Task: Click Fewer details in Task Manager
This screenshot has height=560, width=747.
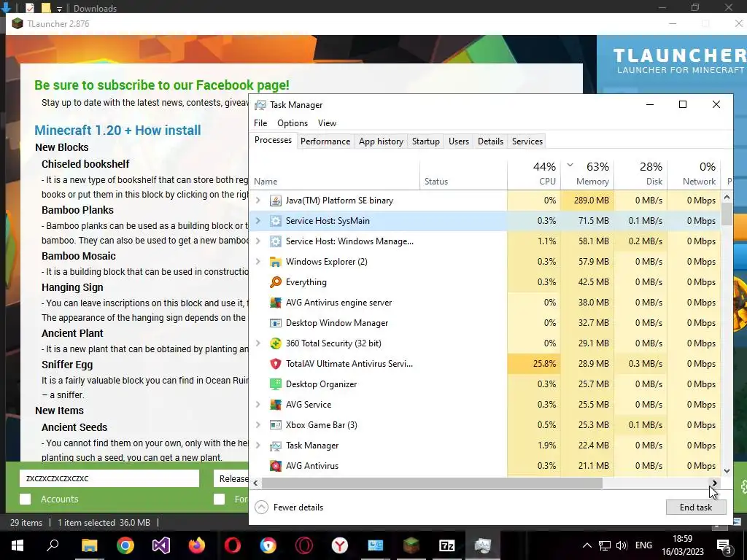Action: [289, 507]
